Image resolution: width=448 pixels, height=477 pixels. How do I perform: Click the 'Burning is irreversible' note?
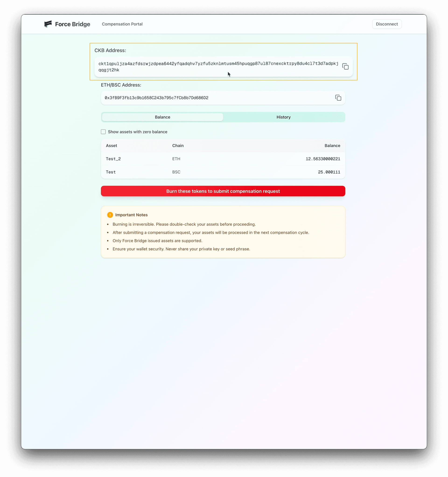(184, 224)
